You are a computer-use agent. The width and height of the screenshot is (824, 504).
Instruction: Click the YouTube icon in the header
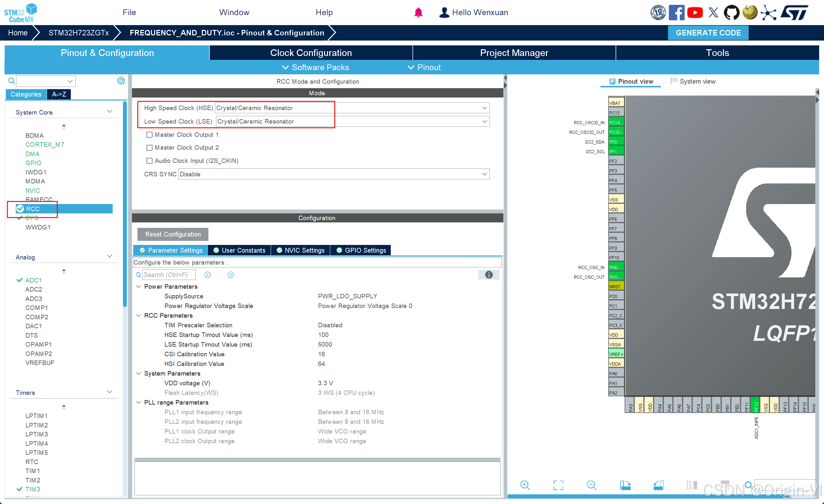coord(695,13)
